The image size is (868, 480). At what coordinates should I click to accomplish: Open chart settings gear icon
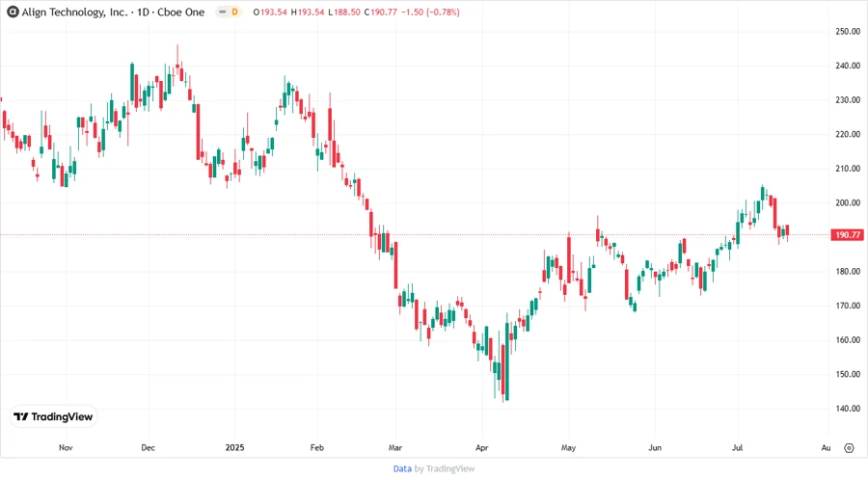(x=849, y=448)
